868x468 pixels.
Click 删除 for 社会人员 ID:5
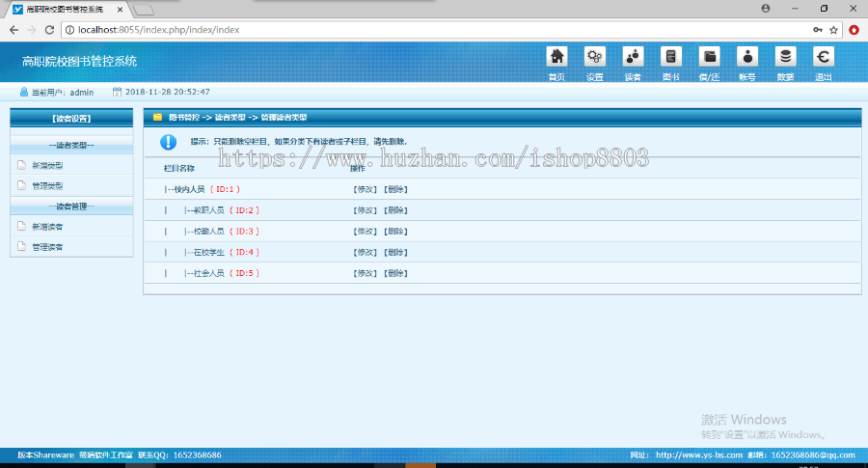point(395,274)
